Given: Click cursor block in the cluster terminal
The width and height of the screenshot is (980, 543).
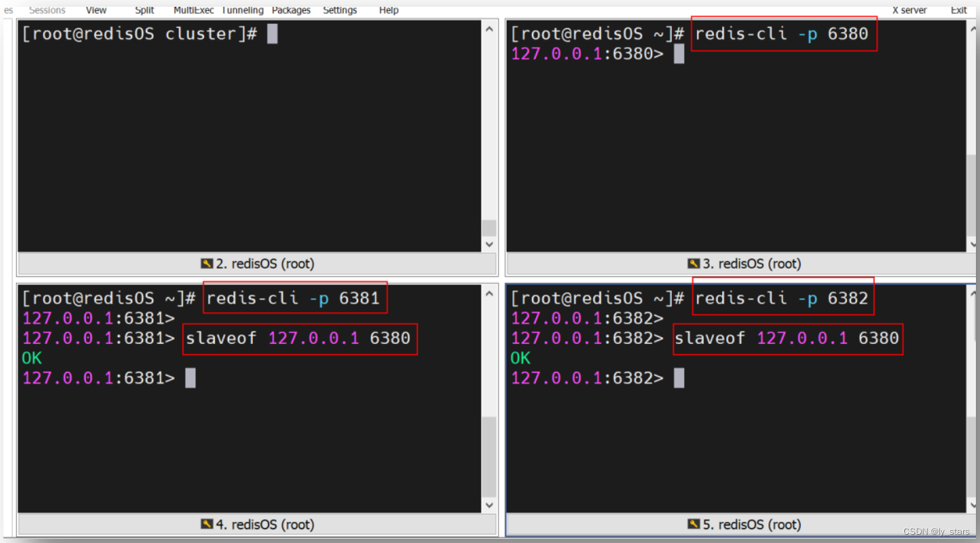Looking at the screenshot, I should 272,33.
